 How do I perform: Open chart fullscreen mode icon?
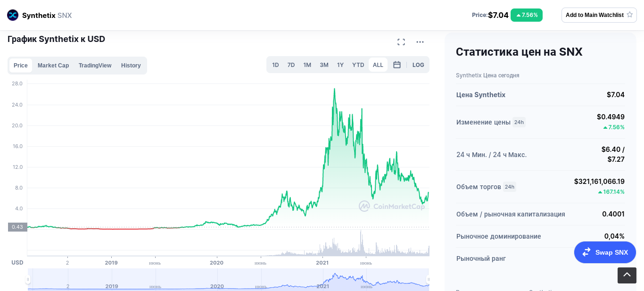[x=401, y=42]
